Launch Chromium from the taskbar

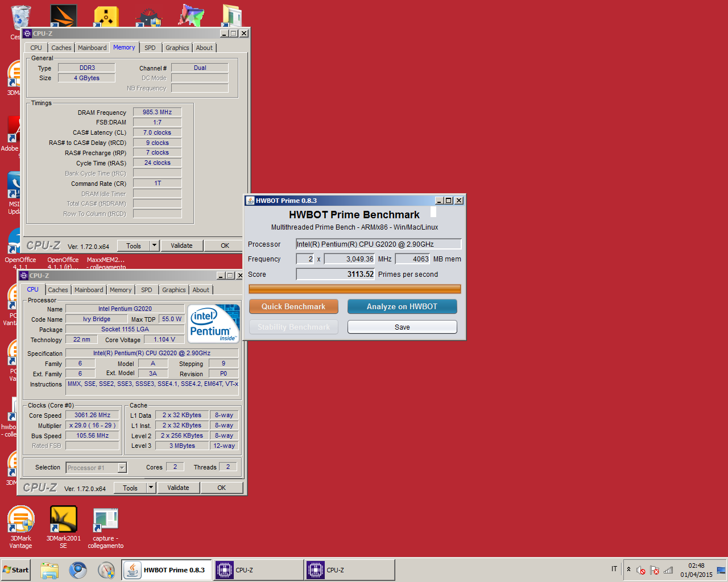pos(78,570)
